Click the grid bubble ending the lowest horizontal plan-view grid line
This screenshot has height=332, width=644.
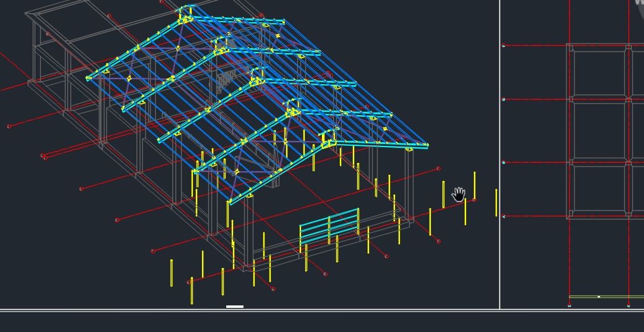tap(504, 216)
